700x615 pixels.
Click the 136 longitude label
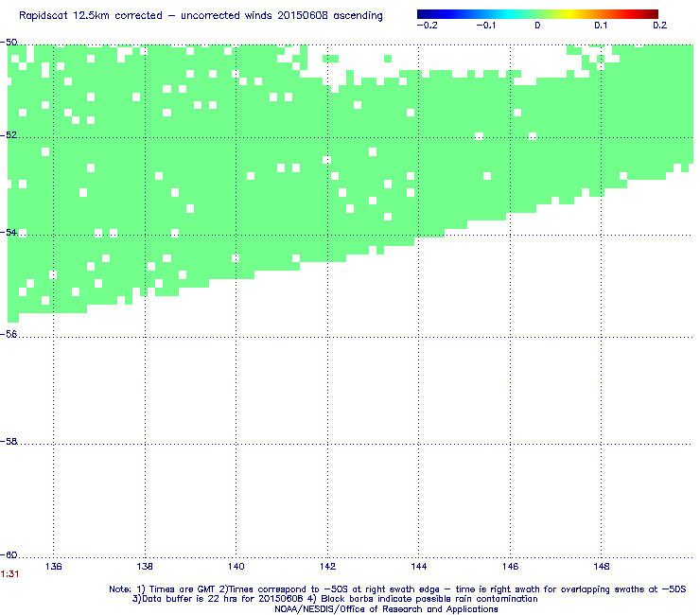[x=54, y=567]
